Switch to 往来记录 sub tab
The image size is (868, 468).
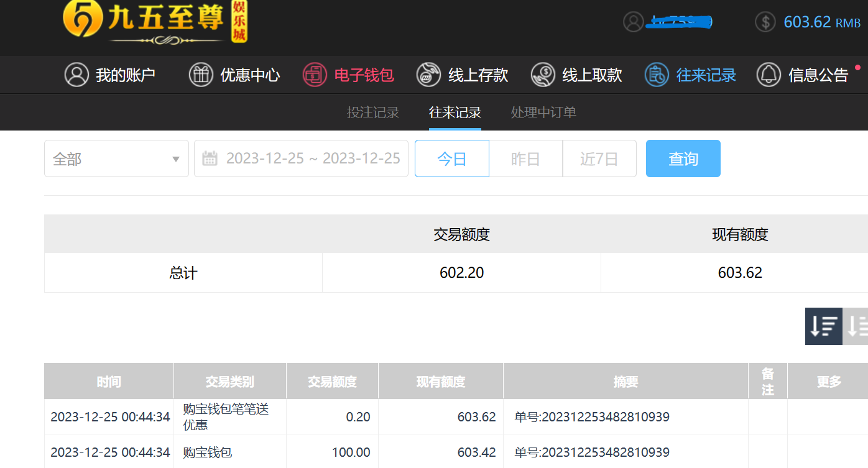click(x=455, y=112)
